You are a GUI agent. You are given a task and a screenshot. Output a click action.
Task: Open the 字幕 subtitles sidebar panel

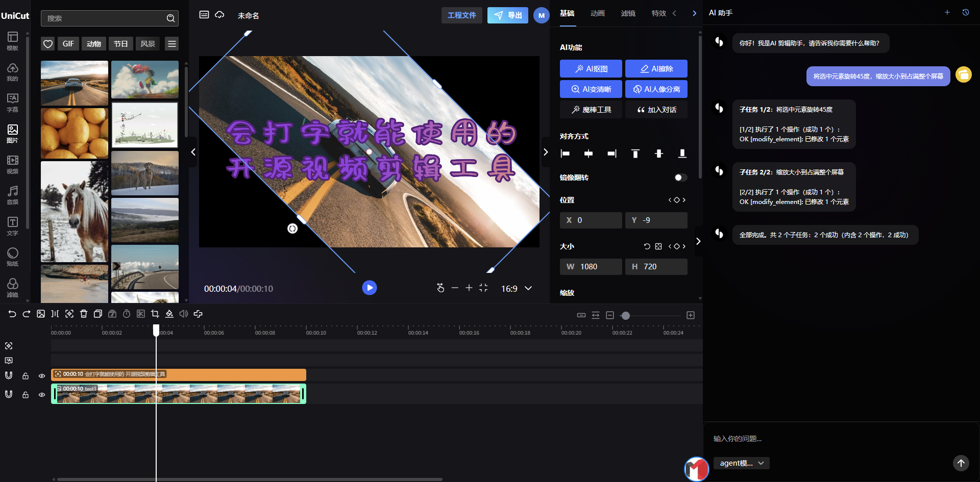(12, 103)
